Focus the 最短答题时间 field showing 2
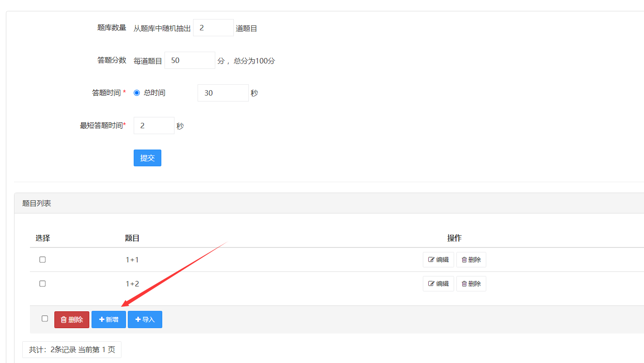The image size is (644, 363). coord(154,126)
